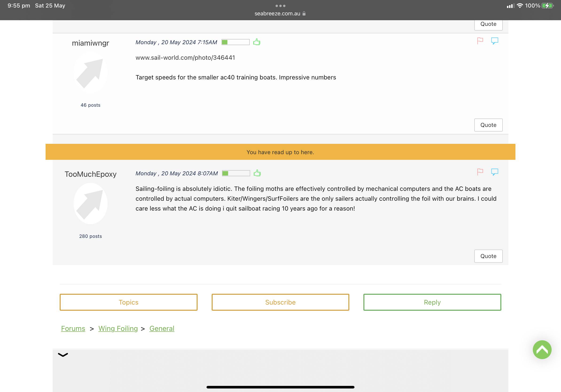Viewport: 561px width, 392px height.
Task: Tap the three dots above the address bar
Action: pyautogui.click(x=280, y=6)
